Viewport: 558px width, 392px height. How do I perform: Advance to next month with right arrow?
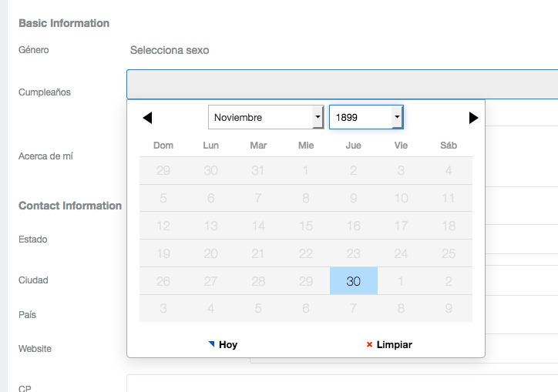click(x=473, y=118)
